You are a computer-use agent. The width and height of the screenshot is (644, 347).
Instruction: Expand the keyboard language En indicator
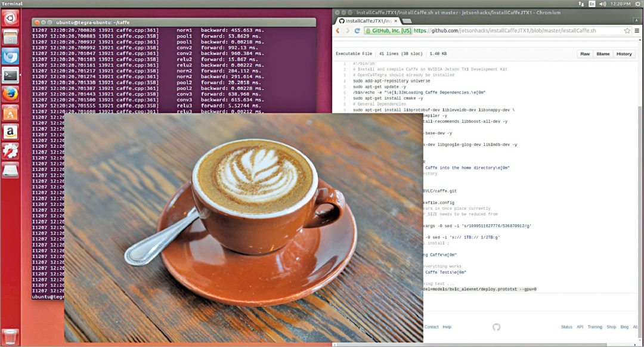click(592, 4)
